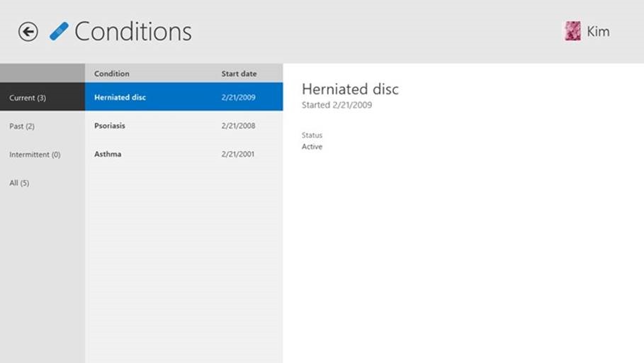Screen dimensions: 644x363
Task: Sort by the Start date column header
Action: [x=239, y=74]
